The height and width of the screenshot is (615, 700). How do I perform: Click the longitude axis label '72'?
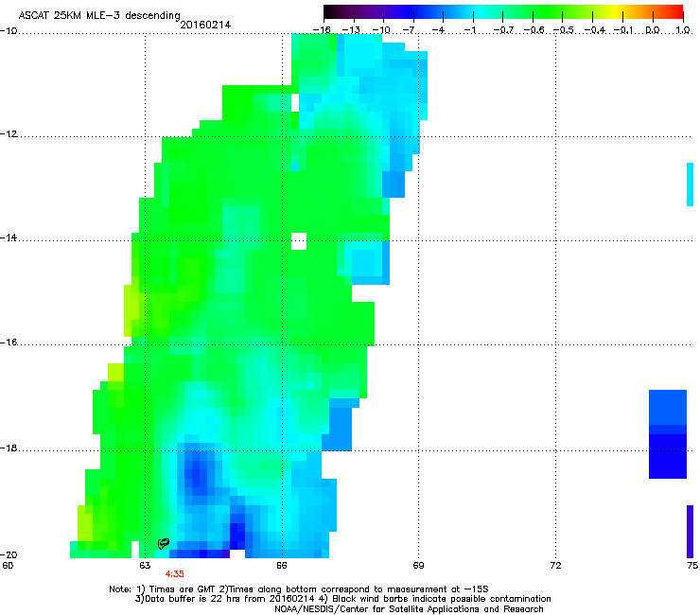(555, 566)
